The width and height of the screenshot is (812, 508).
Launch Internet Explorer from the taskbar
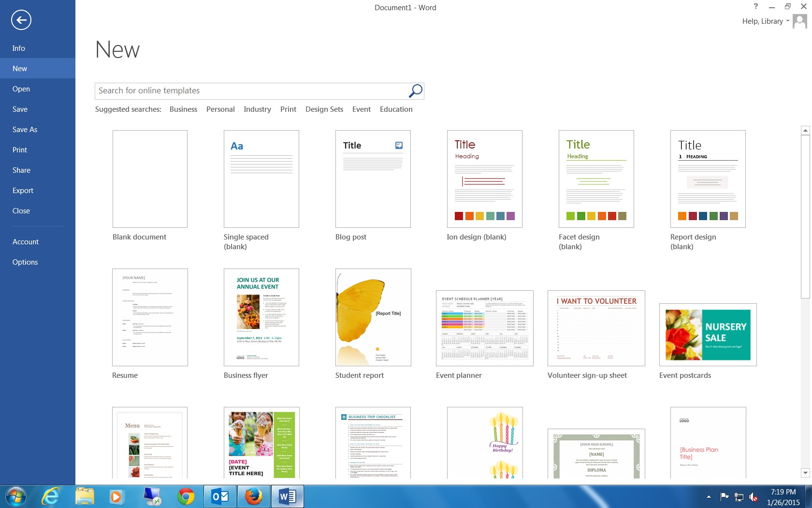coord(50,496)
